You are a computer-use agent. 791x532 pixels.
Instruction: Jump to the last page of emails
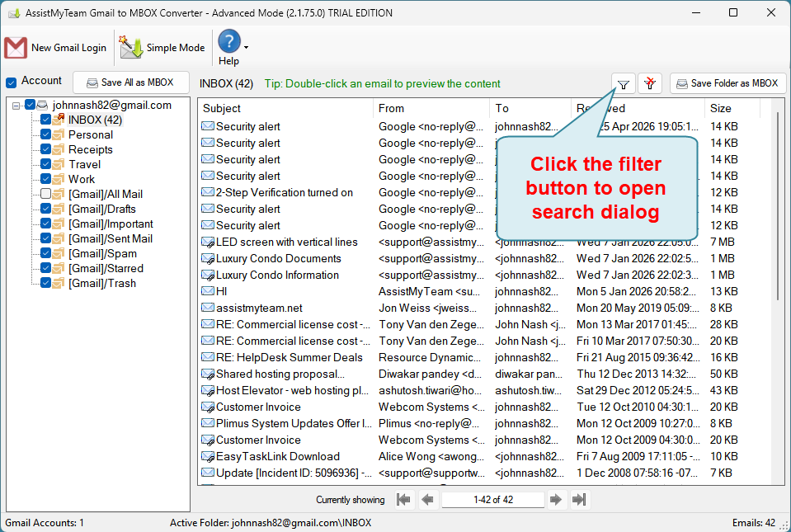(x=580, y=500)
